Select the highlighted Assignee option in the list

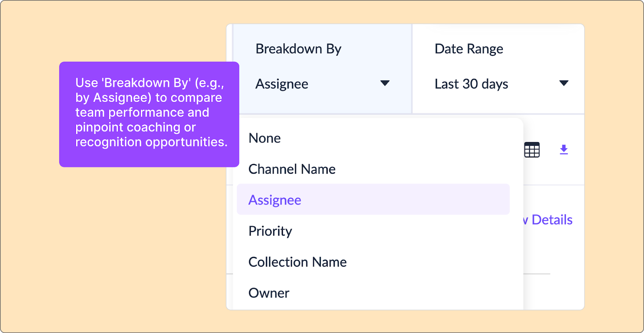click(x=373, y=200)
